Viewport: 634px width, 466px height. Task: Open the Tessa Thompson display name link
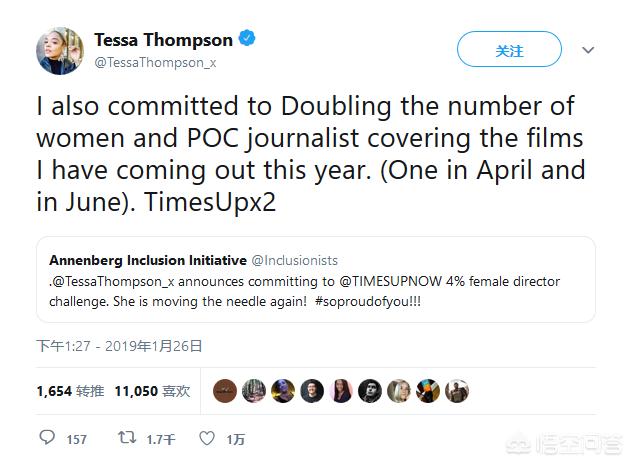tap(163, 41)
